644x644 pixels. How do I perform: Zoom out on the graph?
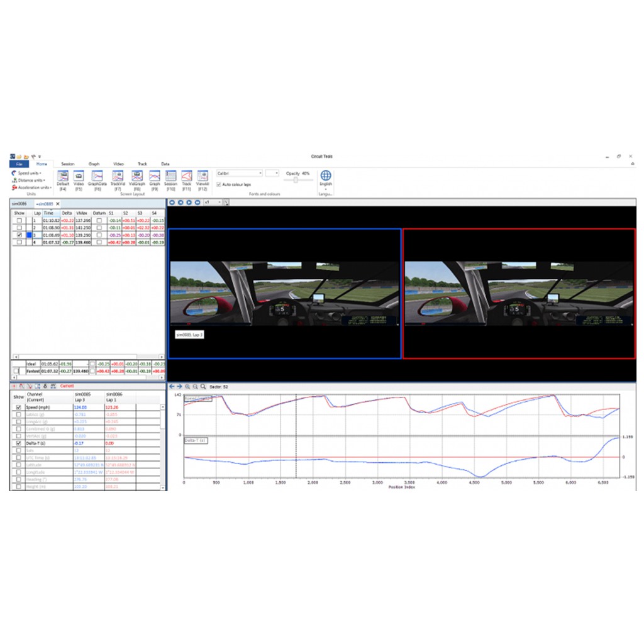pos(195,387)
